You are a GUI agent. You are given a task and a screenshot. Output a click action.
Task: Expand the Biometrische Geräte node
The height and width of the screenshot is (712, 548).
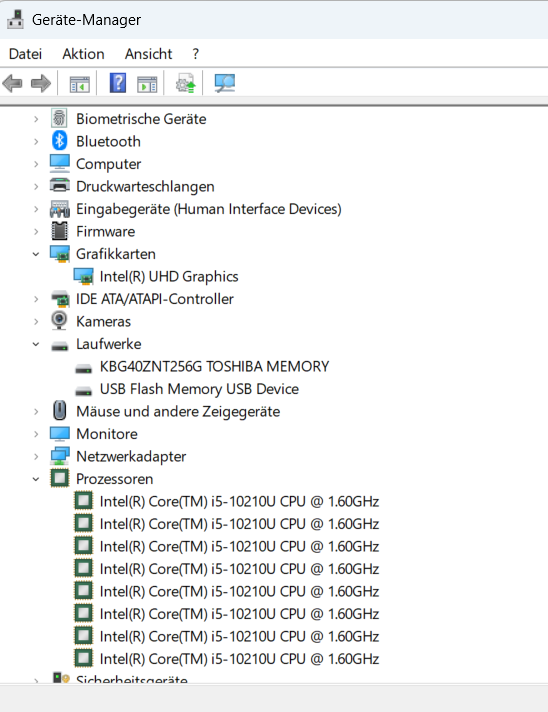tap(36, 119)
